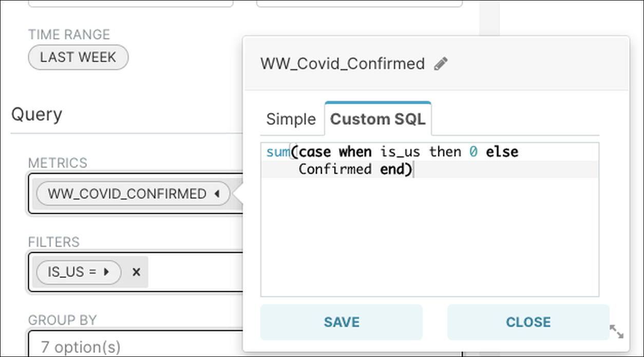Click inside the Custom SQL editor blank area
Viewport: 644px width, 357px height.
click(429, 236)
